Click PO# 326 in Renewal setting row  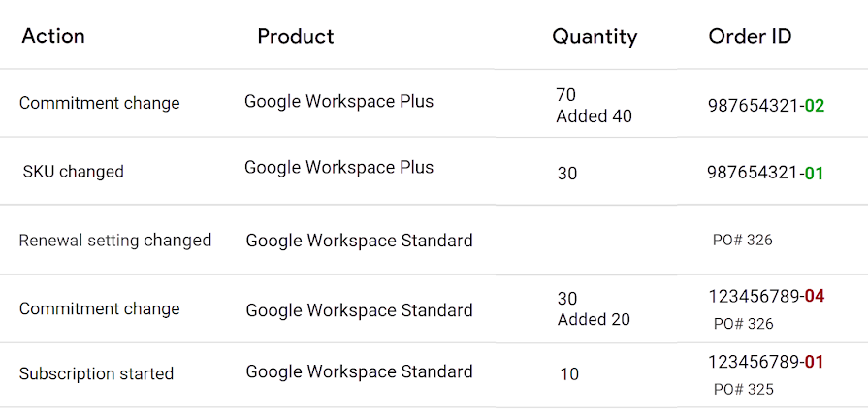click(x=742, y=240)
